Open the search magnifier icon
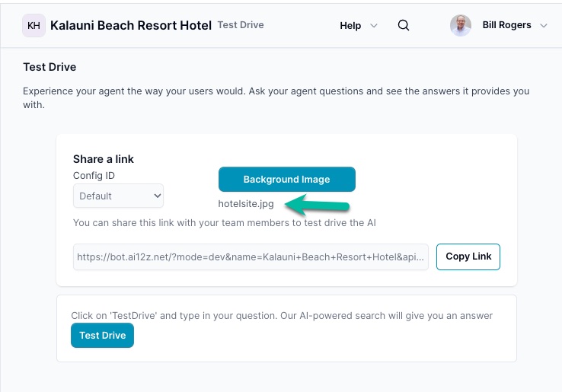The width and height of the screenshot is (562, 392). click(404, 25)
